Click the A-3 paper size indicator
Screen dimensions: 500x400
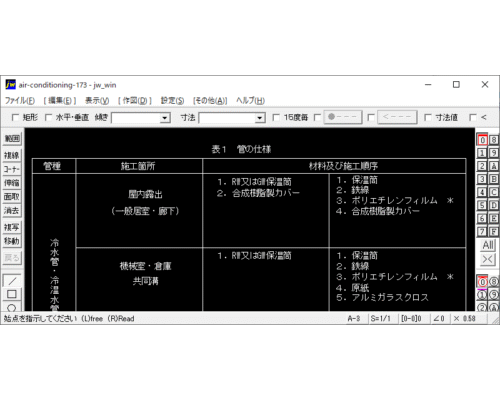(354, 319)
